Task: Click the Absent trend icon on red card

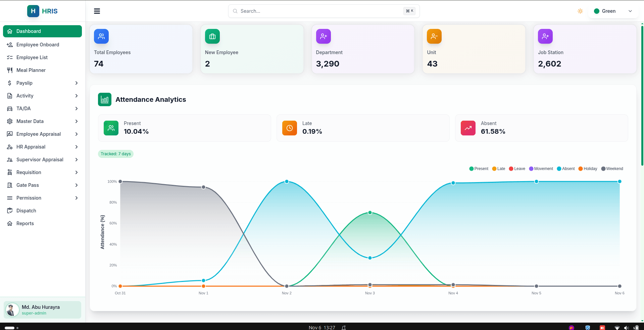Action: [x=468, y=128]
